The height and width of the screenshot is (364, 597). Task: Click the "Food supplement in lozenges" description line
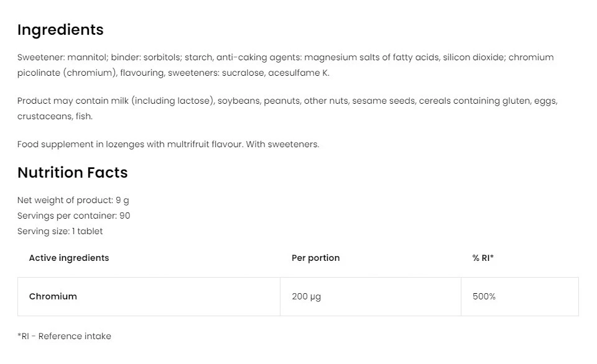(168, 144)
